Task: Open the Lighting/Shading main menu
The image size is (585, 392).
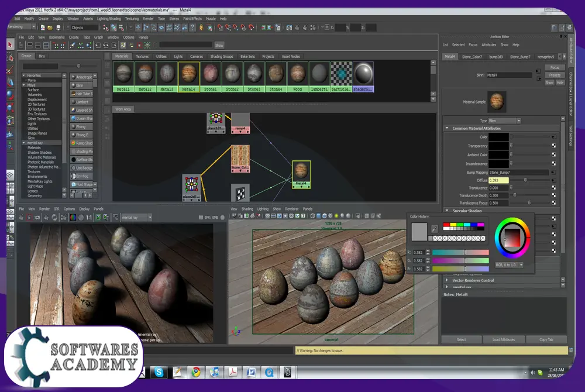Action: point(109,19)
